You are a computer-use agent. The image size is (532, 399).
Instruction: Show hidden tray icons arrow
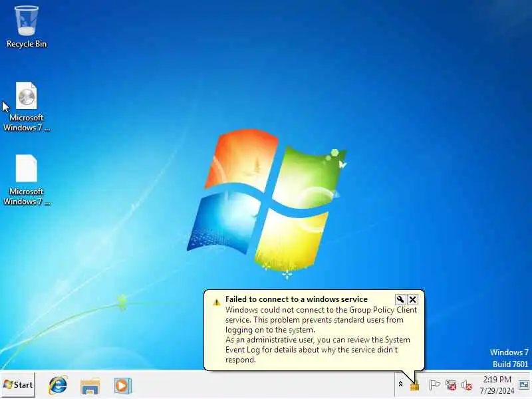(401, 384)
